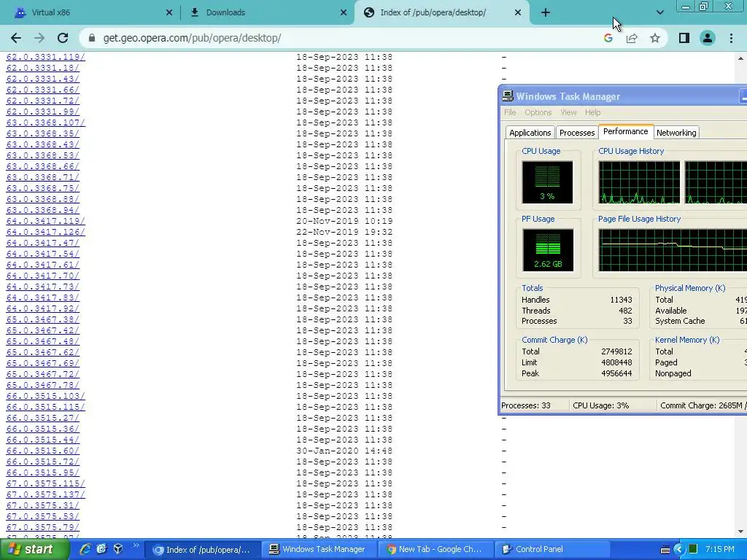Bookmark this page with the star icon
Image resolution: width=747 pixels, height=560 pixels.
coord(655,38)
